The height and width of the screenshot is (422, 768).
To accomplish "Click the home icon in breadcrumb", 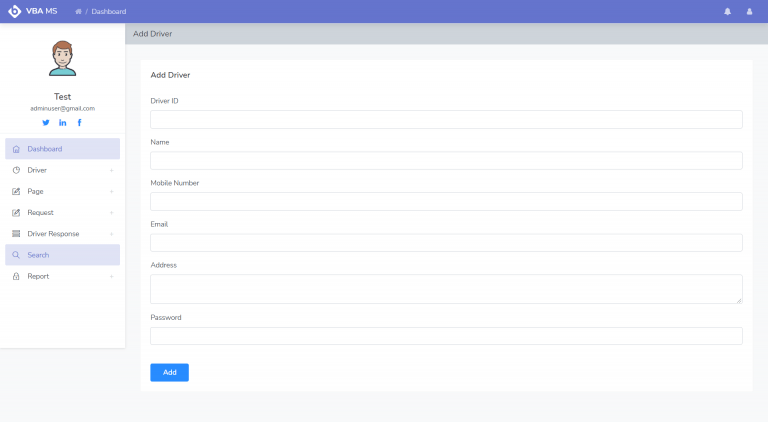I will click(79, 12).
